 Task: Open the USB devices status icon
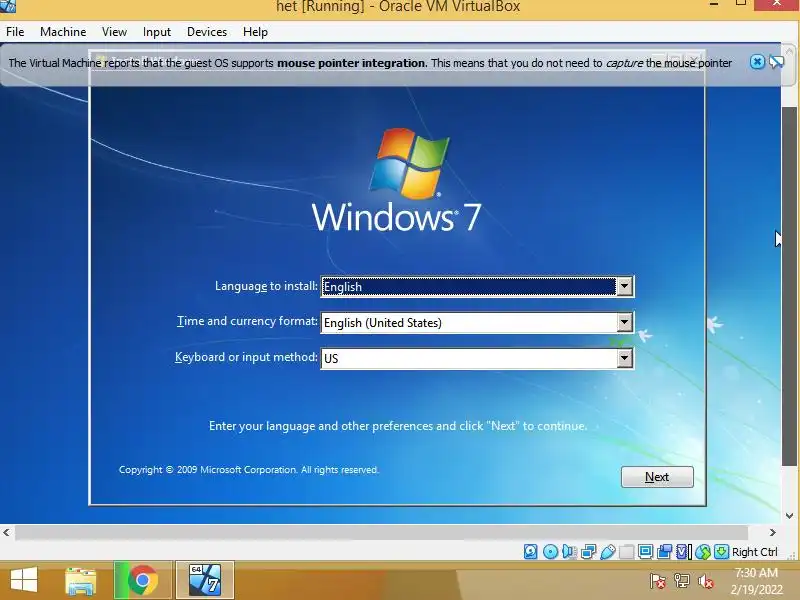click(x=608, y=552)
